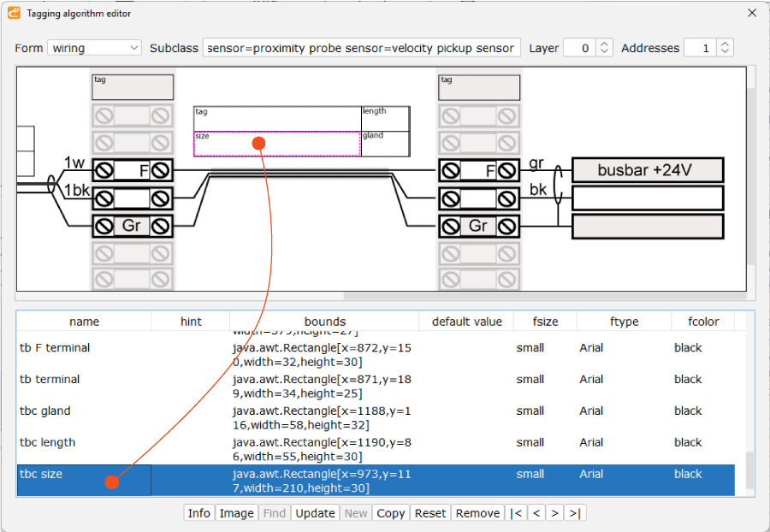Click the ftype column header

point(625,322)
